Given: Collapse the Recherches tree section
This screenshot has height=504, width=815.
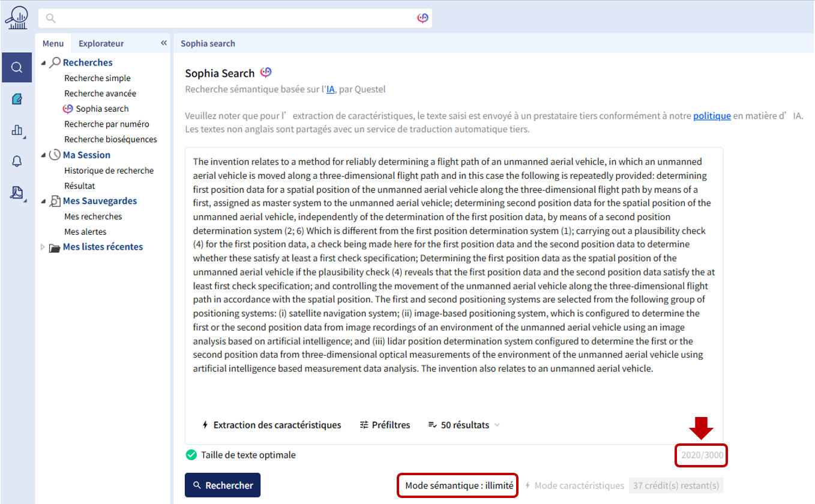Looking at the screenshot, I should [43, 62].
